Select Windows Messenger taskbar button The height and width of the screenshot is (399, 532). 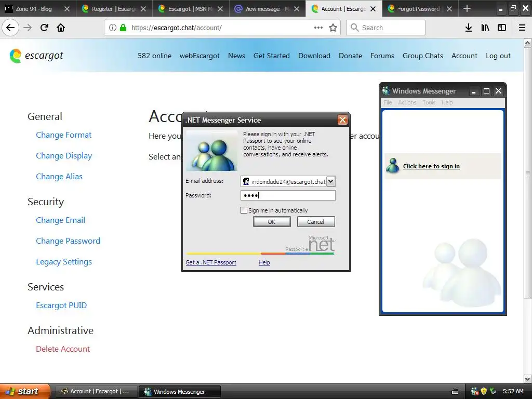180,392
